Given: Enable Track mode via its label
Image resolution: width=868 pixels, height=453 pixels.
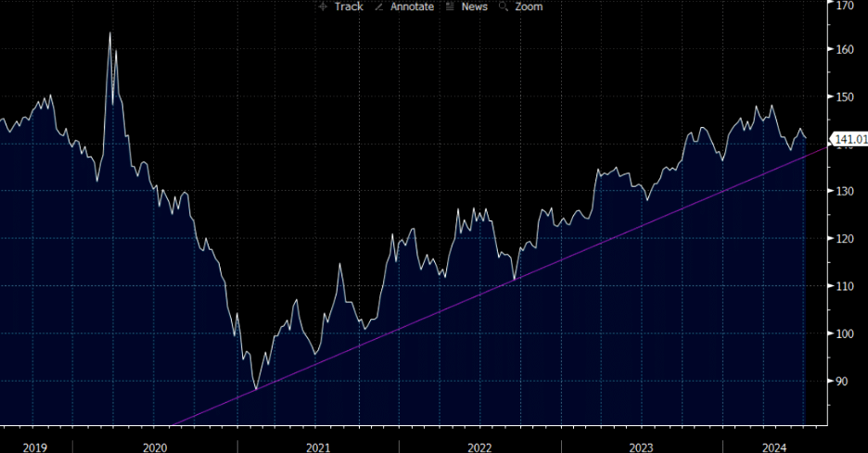Looking at the screenshot, I should click(349, 6).
